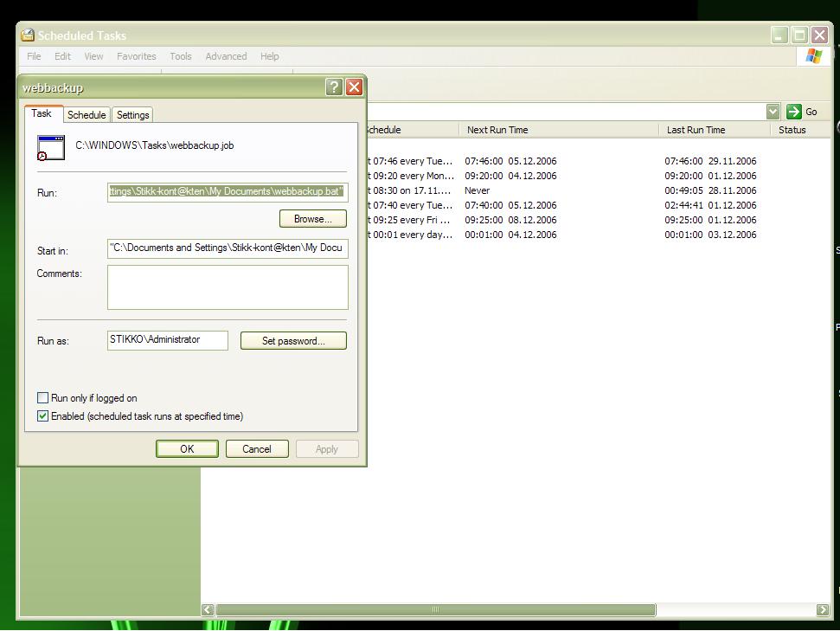Open the Help menu
Viewport: 840px width, 631px height.
coord(269,56)
